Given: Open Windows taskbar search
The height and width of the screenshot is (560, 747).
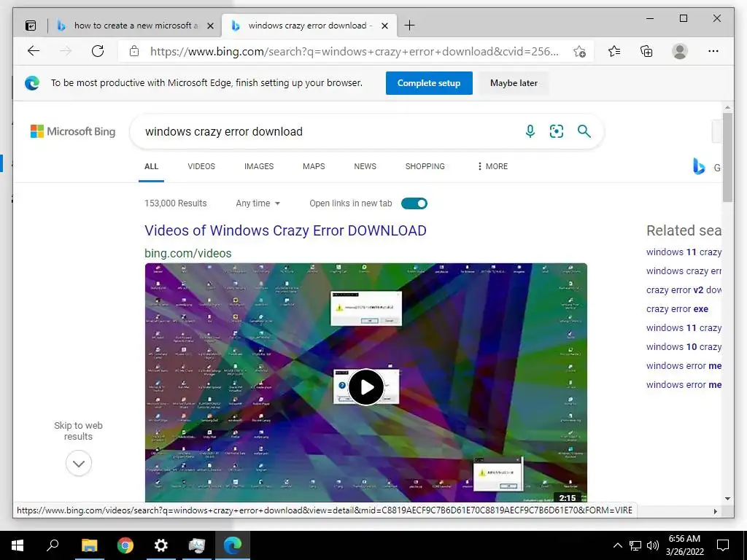Looking at the screenshot, I should [x=53, y=545].
